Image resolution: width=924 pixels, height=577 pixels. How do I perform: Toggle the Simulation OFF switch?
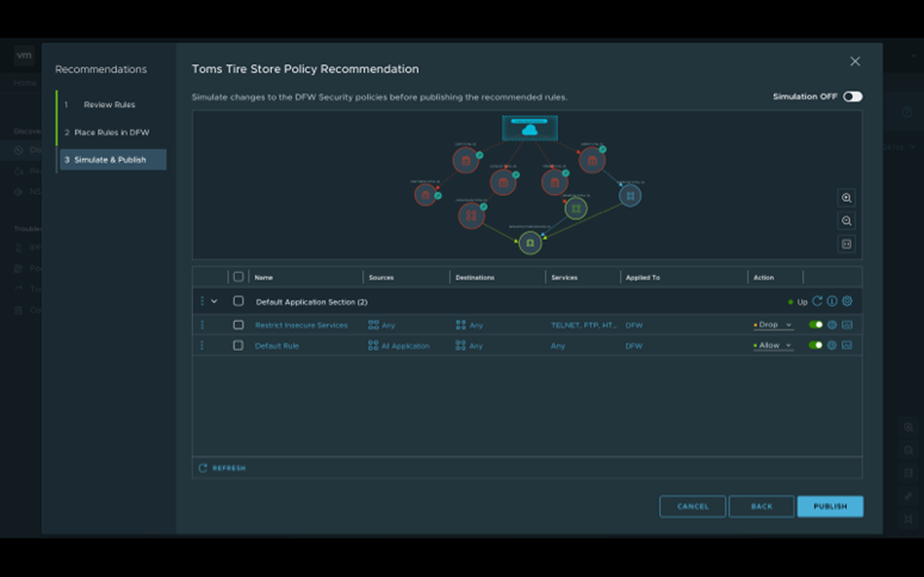tap(853, 96)
